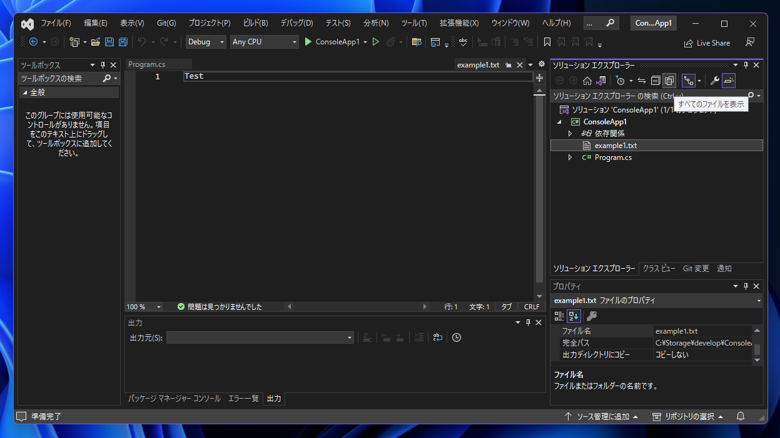Toggle Alphabetical sort in Properties panel
The image size is (780, 438).
point(574,316)
